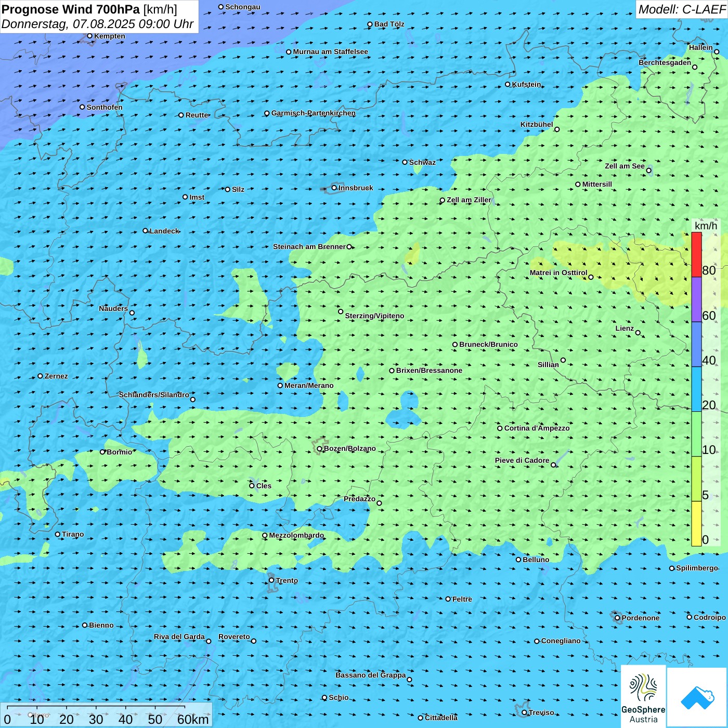This screenshot has height=728, width=728.
Task: Click the yellow 0 km/h legend segment
Action: (x=696, y=524)
